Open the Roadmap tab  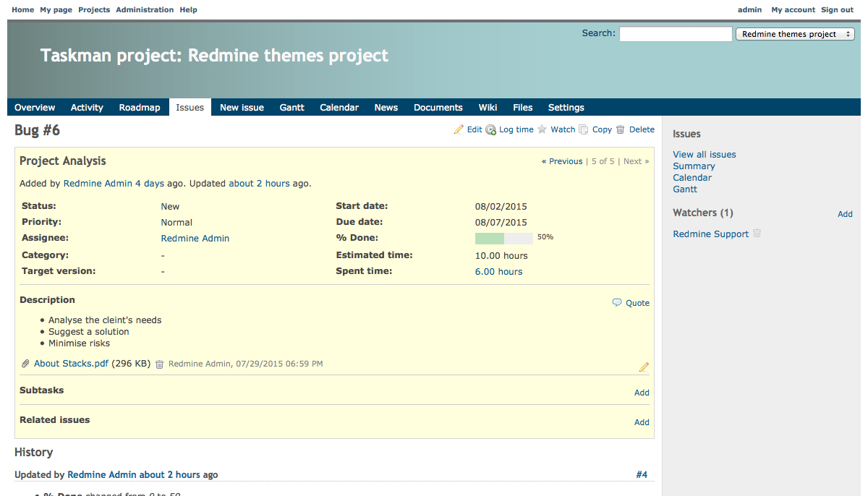point(140,107)
